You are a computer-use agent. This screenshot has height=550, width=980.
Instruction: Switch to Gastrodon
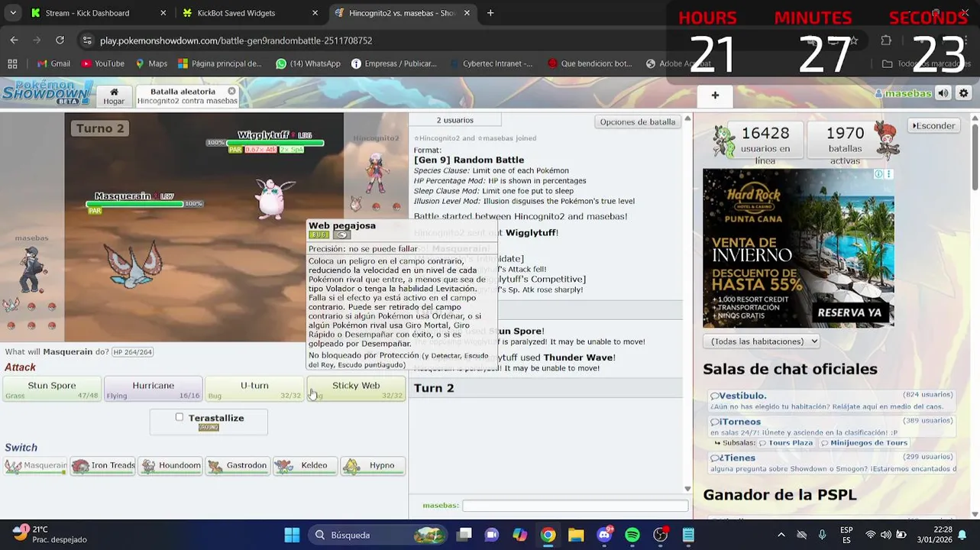pyautogui.click(x=238, y=465)
